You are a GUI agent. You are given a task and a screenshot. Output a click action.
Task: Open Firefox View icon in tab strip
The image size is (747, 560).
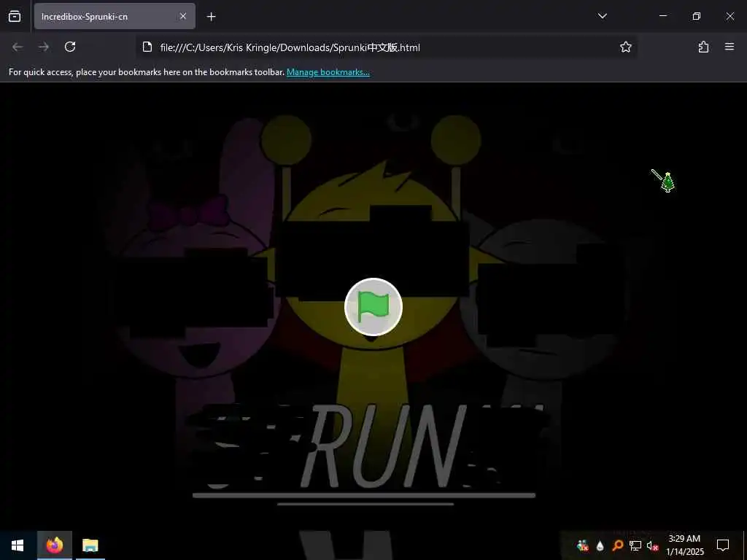[15, 16]
